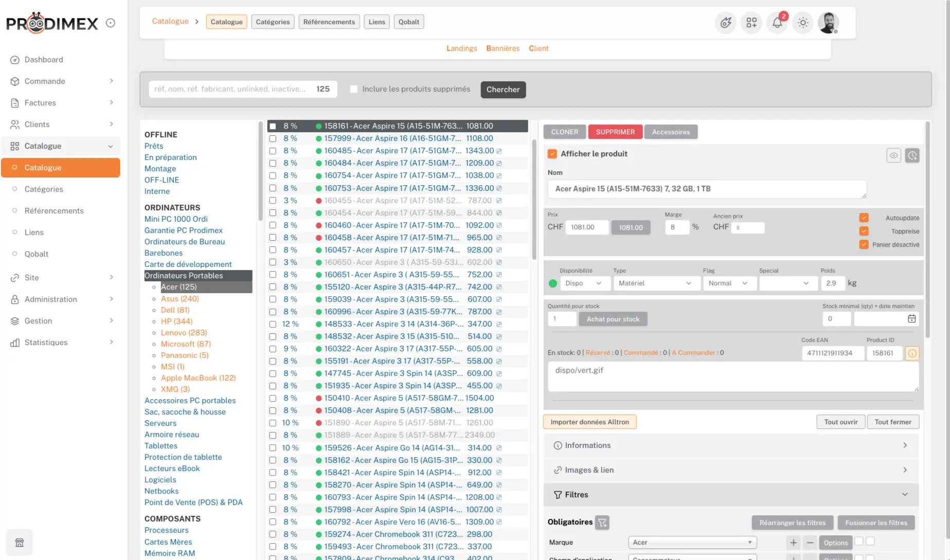Click the sidebar collapse circle icon near logo

pos(111,23)
